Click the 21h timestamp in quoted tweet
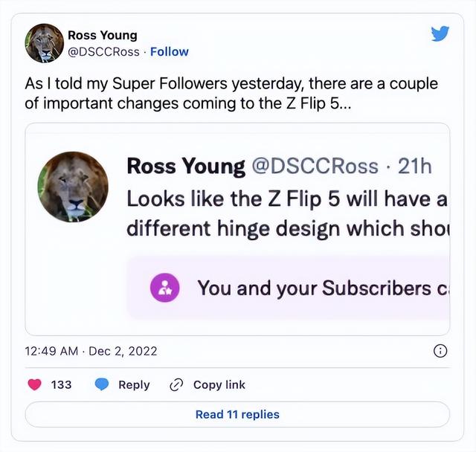The height and width of the screenshot is (452, 476). (415, 166)
